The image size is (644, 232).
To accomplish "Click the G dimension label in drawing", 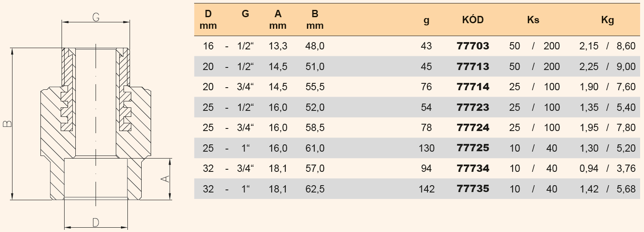I will [x=96, y=17].
